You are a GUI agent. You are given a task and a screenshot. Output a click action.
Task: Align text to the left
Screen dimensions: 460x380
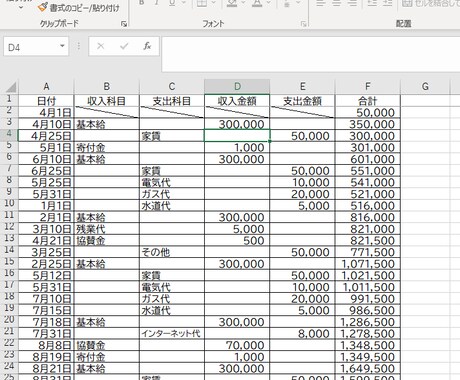[x=321, y=3]
